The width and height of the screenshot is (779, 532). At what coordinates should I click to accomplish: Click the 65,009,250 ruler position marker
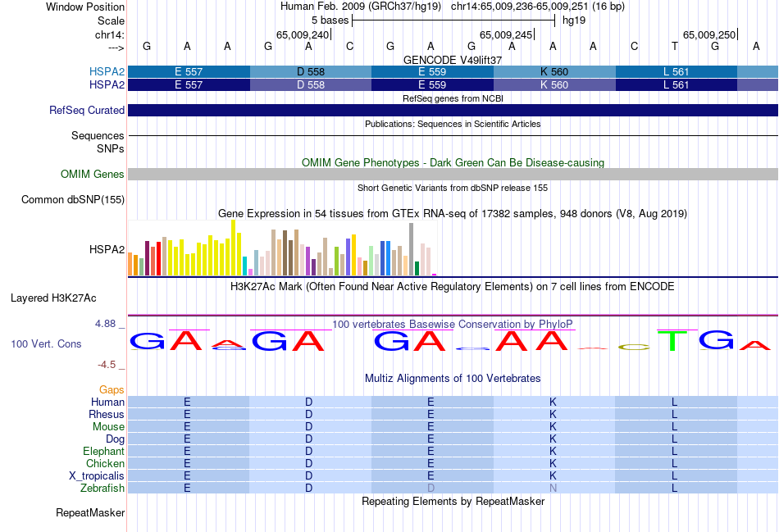point(709,34)
